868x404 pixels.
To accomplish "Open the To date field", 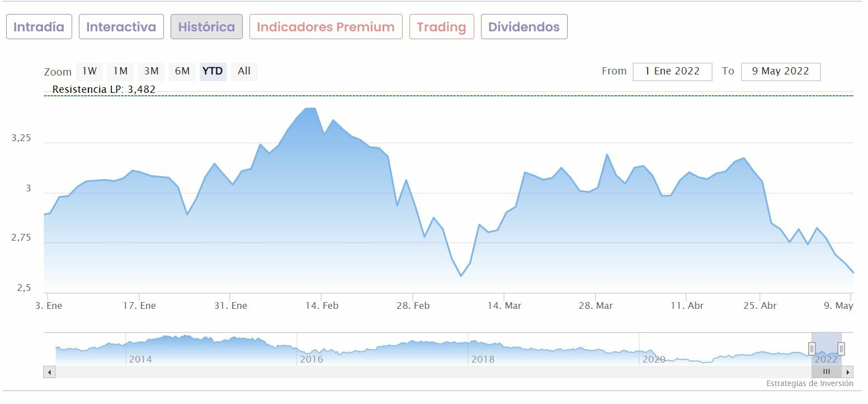I will pyautogui.click(x=780, y=72).
